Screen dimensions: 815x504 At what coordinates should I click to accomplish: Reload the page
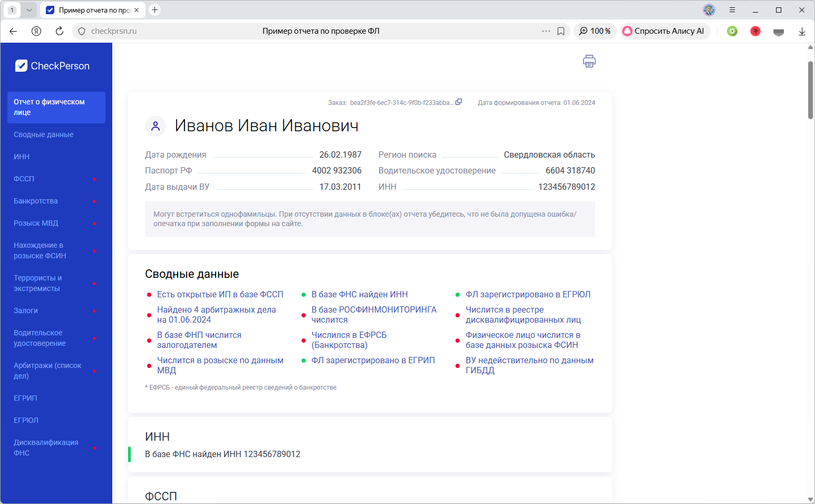pos(59,31)
